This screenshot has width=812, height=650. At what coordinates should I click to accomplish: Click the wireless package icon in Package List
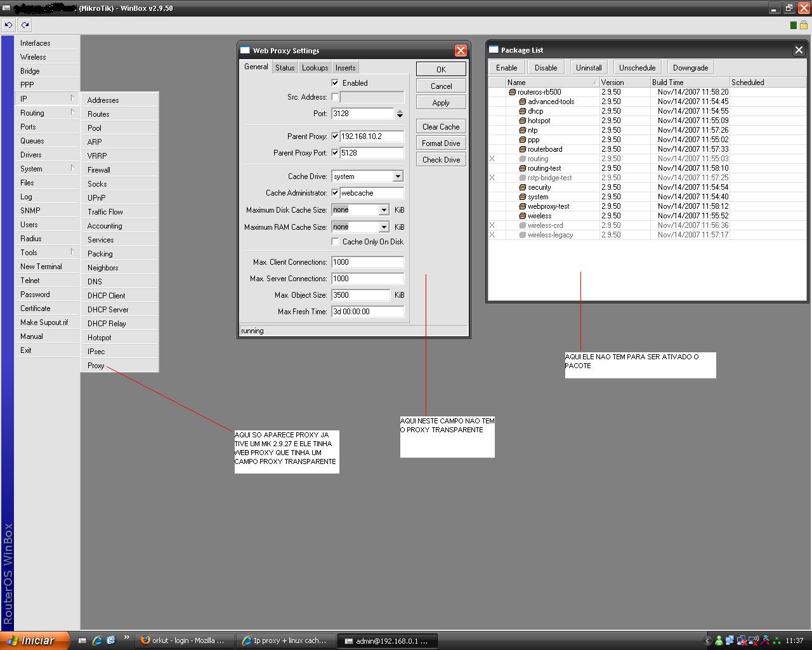click(x=523, y=216)
